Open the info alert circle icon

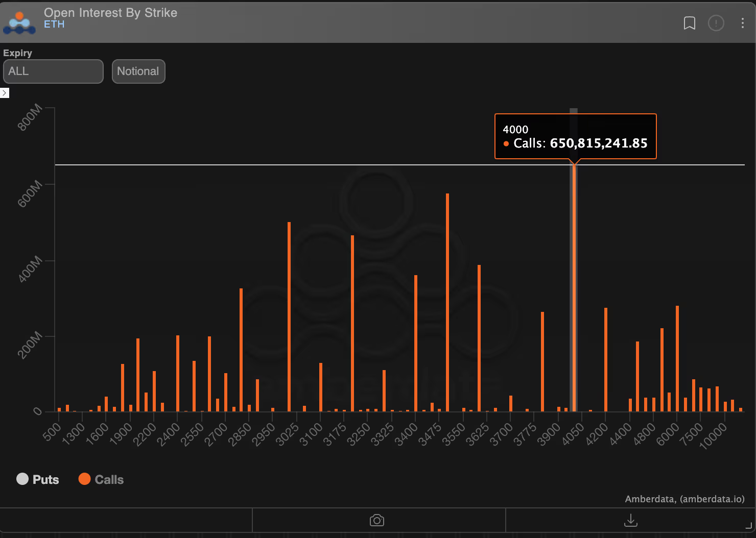click(716, 23)
